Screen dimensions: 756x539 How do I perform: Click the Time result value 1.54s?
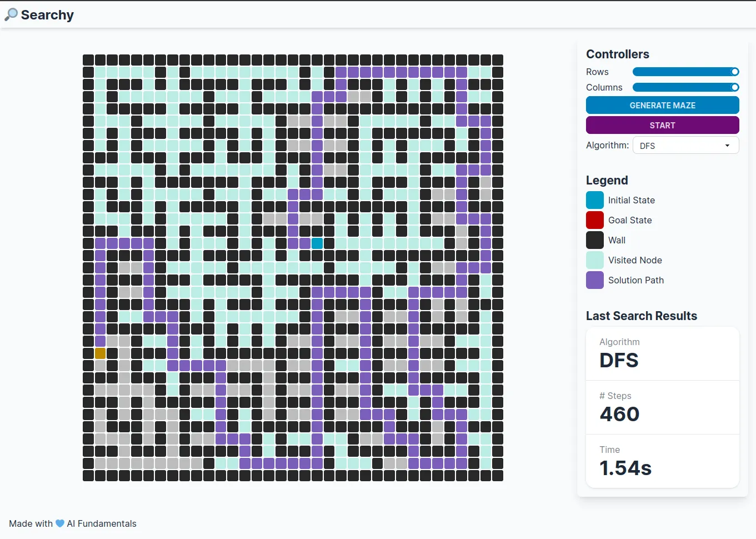[x=625, y=468]
